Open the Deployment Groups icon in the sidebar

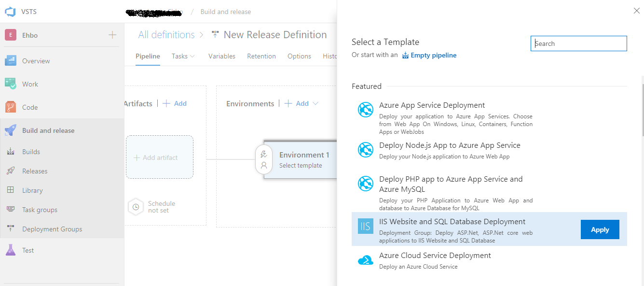click(x=11, y=229)
